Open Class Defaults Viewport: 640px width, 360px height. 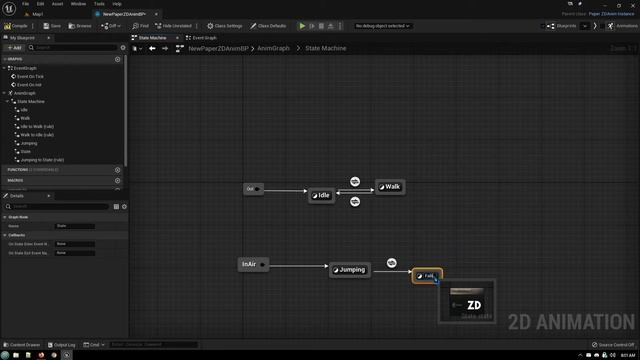[268, 26]
